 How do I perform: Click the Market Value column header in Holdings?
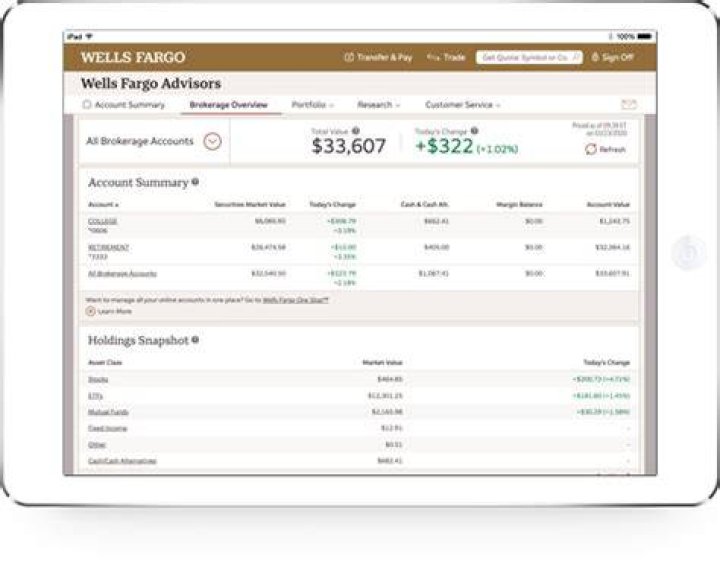tap(382, 363)
